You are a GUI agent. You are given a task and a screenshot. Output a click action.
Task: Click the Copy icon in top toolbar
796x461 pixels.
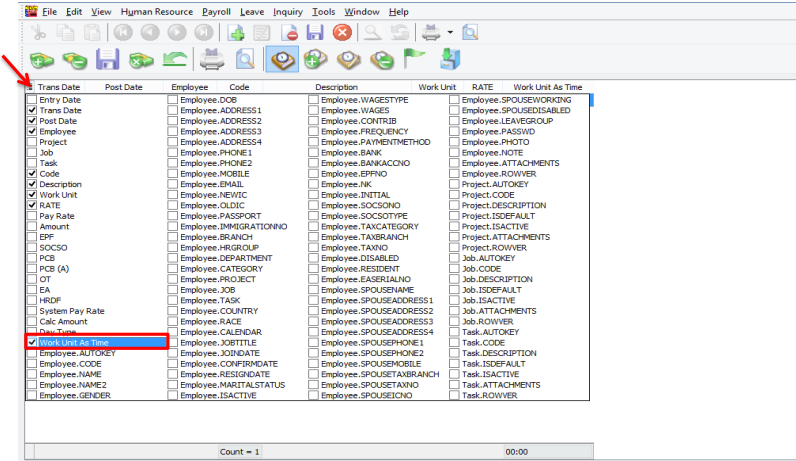[65, 32]
